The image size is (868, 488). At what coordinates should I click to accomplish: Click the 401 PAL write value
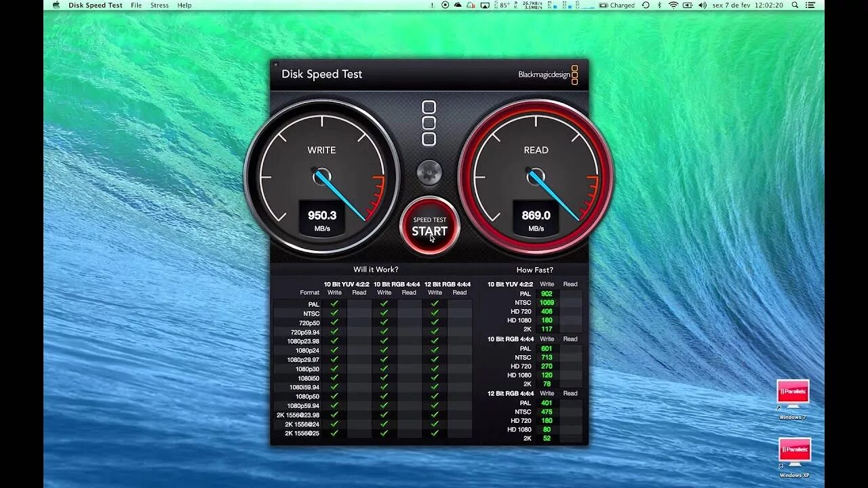pyautogui.click(x=547, y=403)
